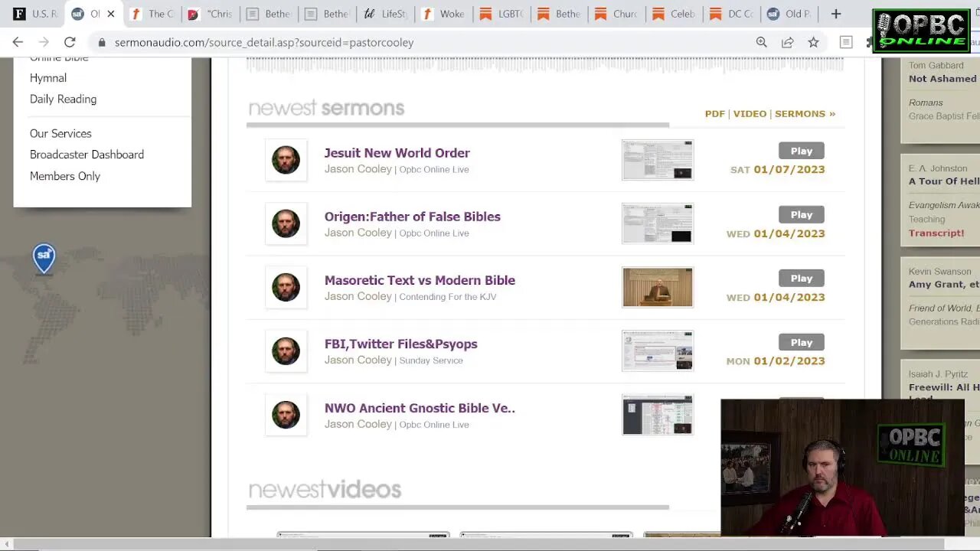Switch to the The C tab
This screenshot has height=551, width=980.
pos(153,14)
